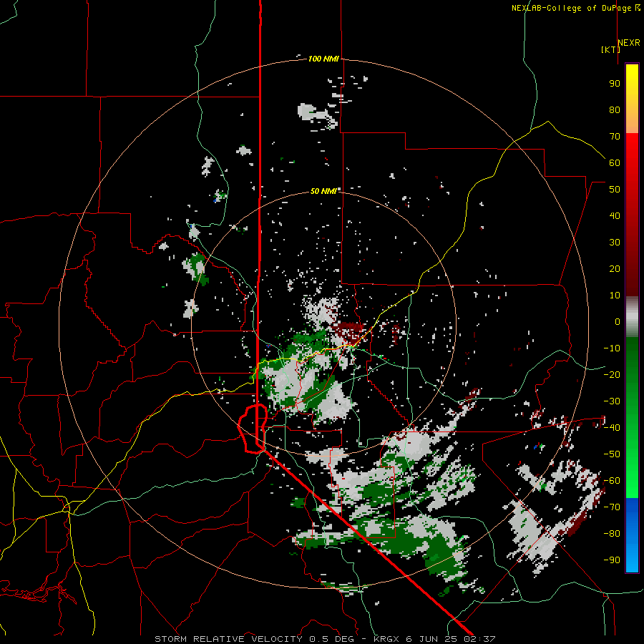The image size is (644, 644).
Task: Click the STORM RELATIVE VELOCITY caption text
Action: click(x=228, y=639)
